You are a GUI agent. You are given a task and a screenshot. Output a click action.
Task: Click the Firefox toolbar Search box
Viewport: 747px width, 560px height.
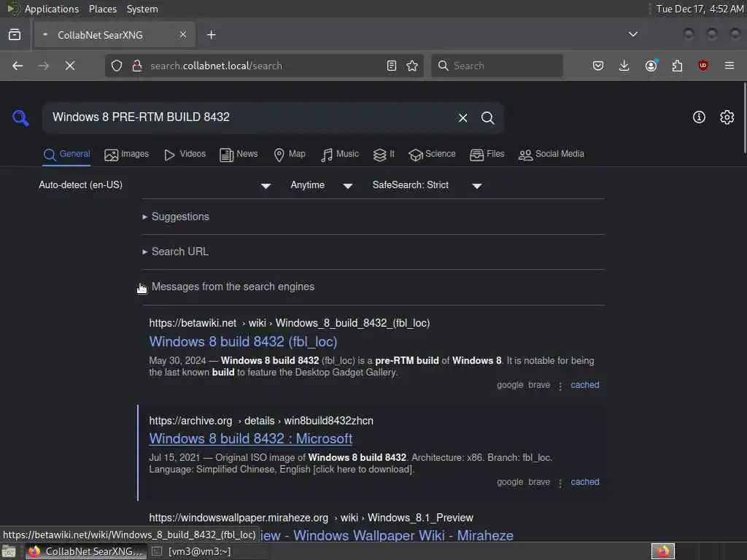click(x=497, y=66)
